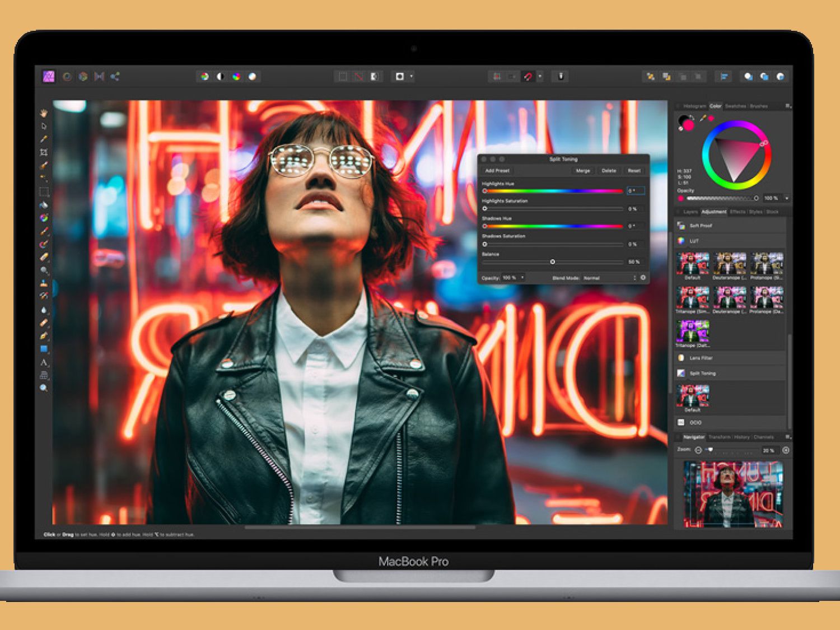Screen dimensions: 840x630
Task: Open the Liquify persona
Action: [x=67, y=76]
